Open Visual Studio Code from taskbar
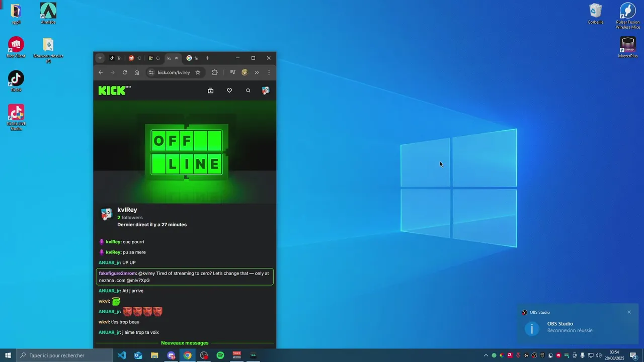 pyautogui.click(x=122, y=355)
